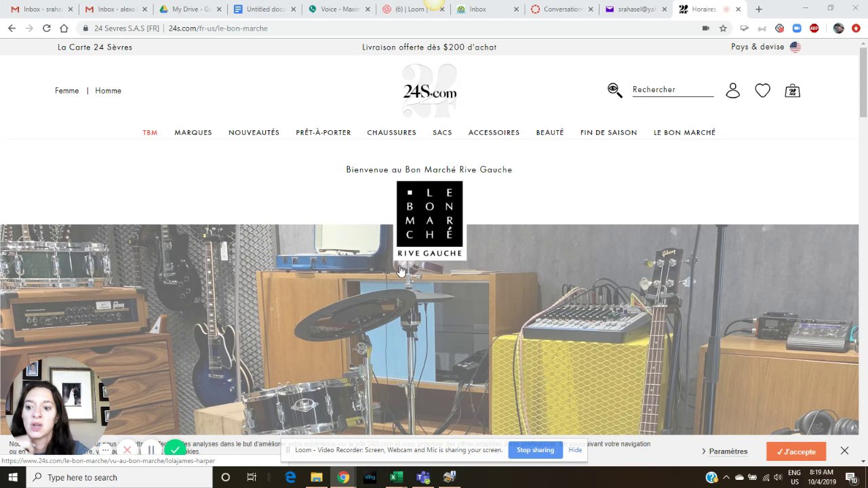868x488 pixels.
Task: Click the US flag country icon
Action: point(795,47)
